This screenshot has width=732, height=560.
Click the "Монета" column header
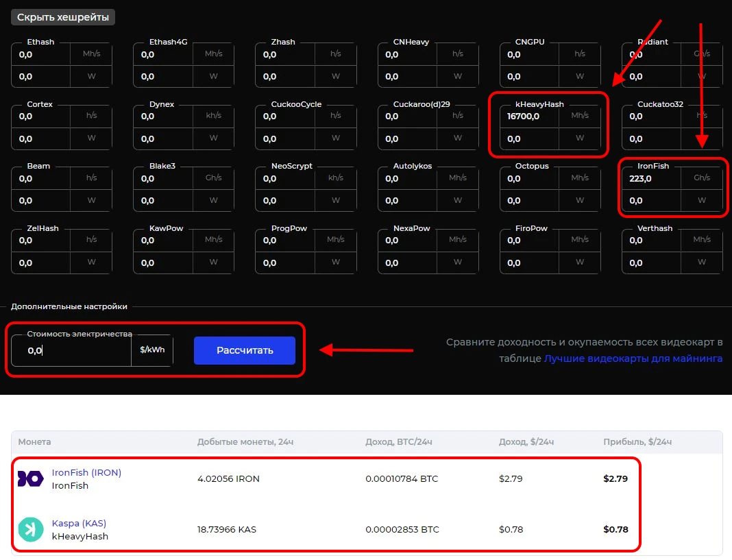point(35,442)
